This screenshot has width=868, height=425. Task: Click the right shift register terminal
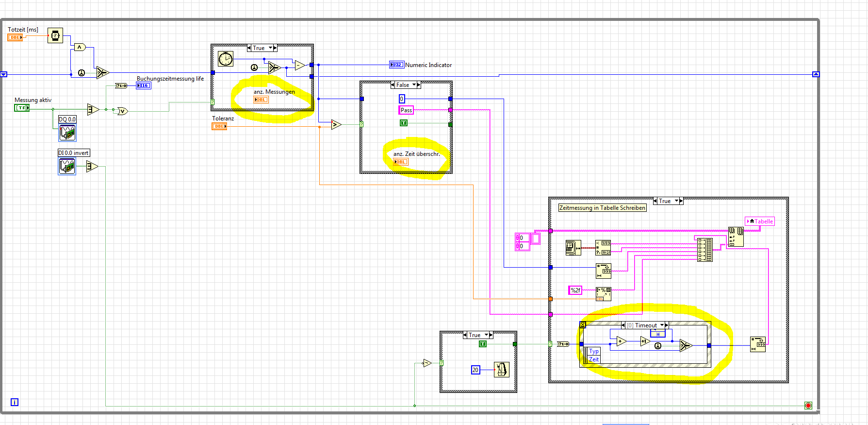pos(816,74)
